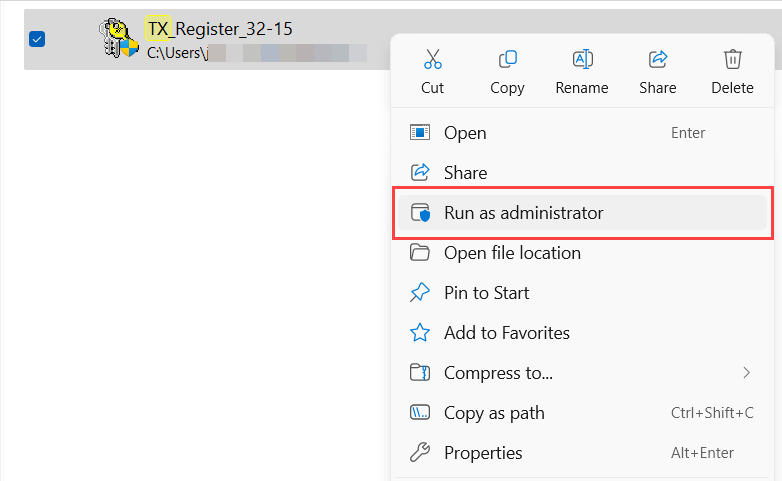The width and height of the screenshot is (782, 481).
Task: Click the Cut scissors icon
Action: click(x=432, y=59)
